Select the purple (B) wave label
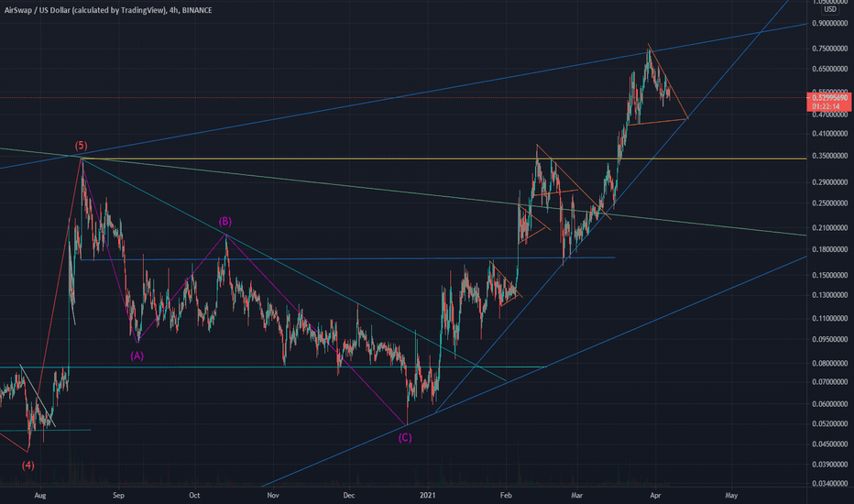Image resolution: width=854 pixels, height=504 pixels. coord(224,221)
